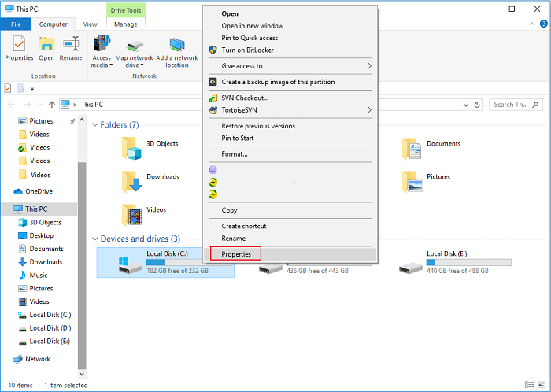Select Music in the navigation pane
The image size is (551, 392).
(38, 276)
